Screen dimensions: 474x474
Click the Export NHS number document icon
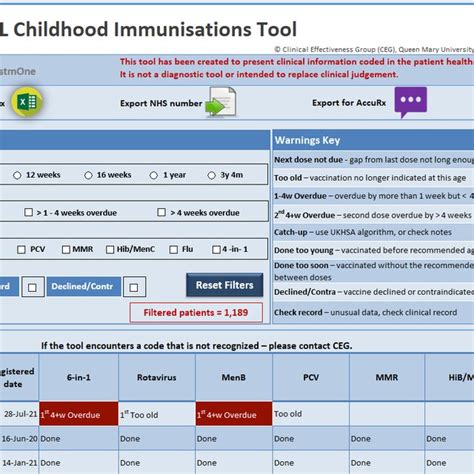point(221,102)
